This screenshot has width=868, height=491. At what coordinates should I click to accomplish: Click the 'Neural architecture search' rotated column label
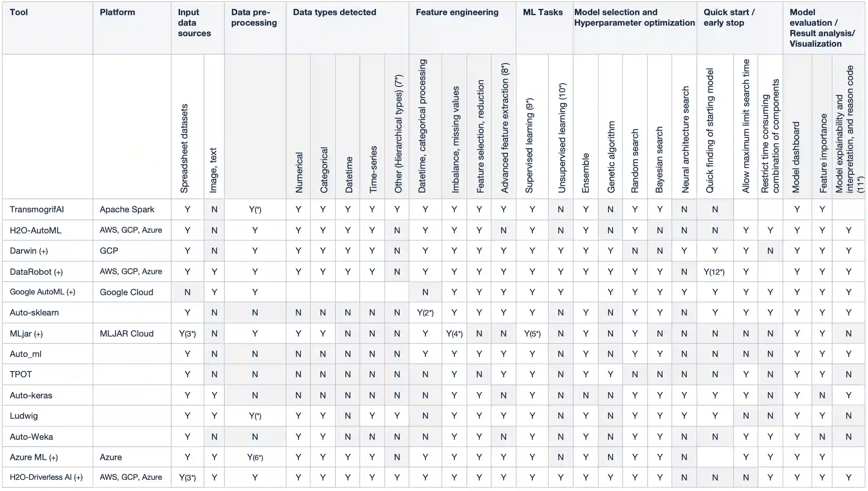tap(685, 140)
